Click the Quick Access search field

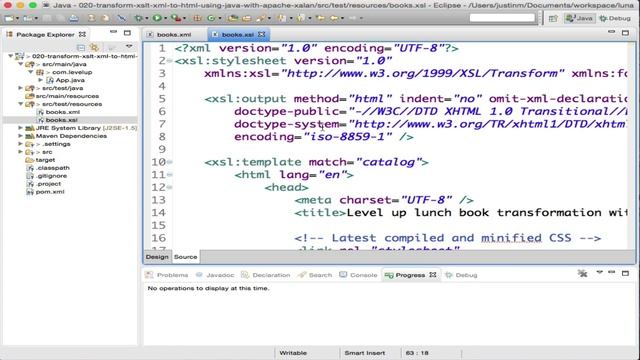[x=502, y=18]
